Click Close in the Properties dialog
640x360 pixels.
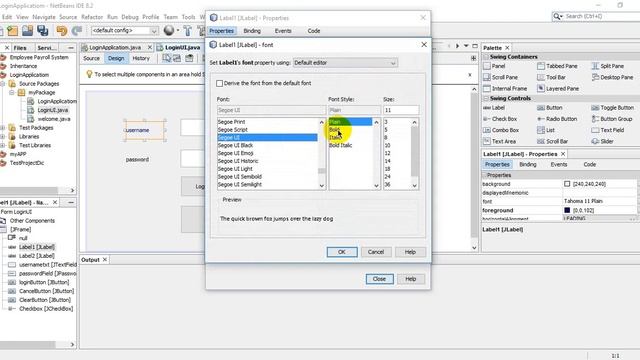pos(380,279)
